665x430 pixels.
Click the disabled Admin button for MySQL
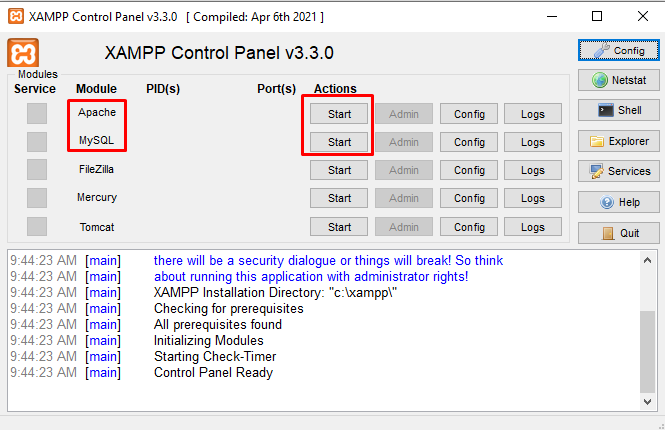[x=404, y=142]
